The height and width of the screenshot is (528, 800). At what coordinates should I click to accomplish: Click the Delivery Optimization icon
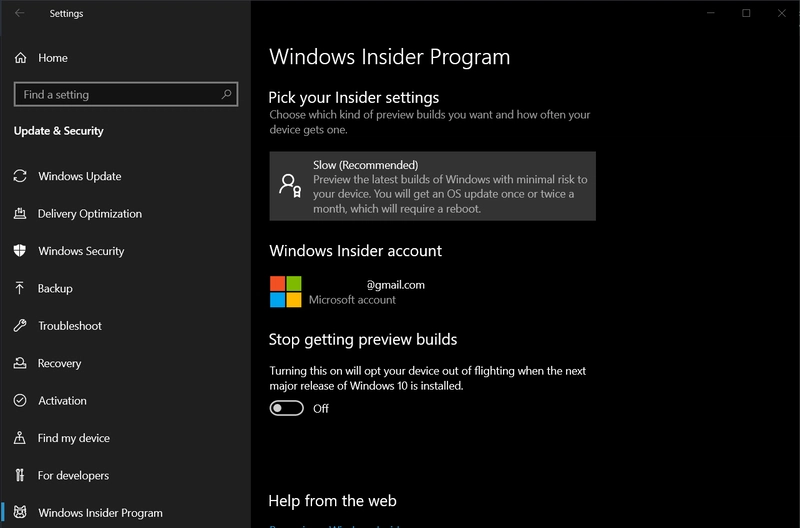pyautogui.click(x=20, y=213)
